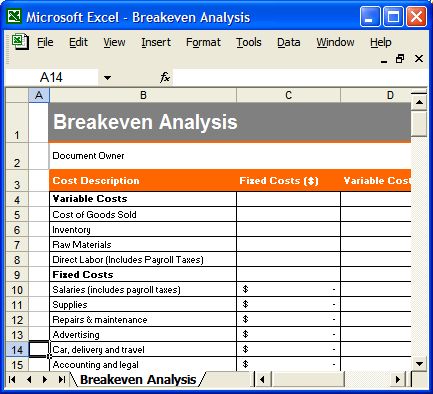Click the Supplies cell
This screenshot has width=433, height=394.
tap(143, 304)
